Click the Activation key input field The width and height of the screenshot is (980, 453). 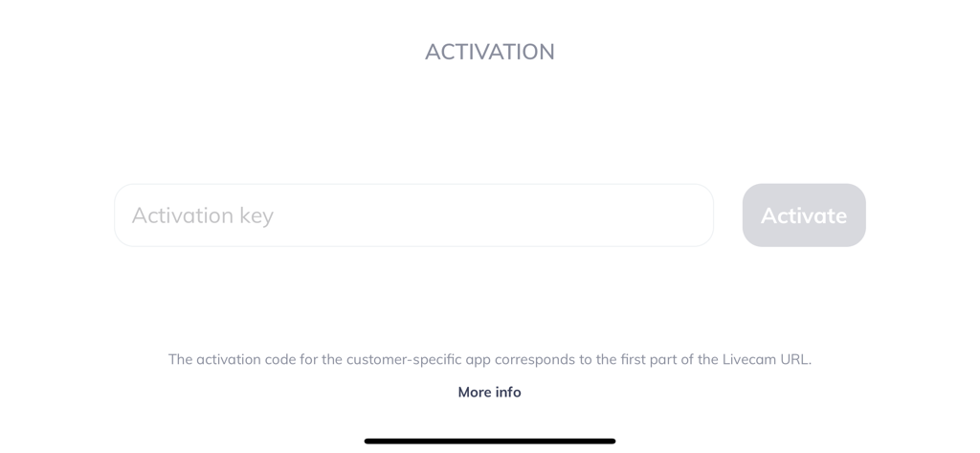click(x=413, y=215)
